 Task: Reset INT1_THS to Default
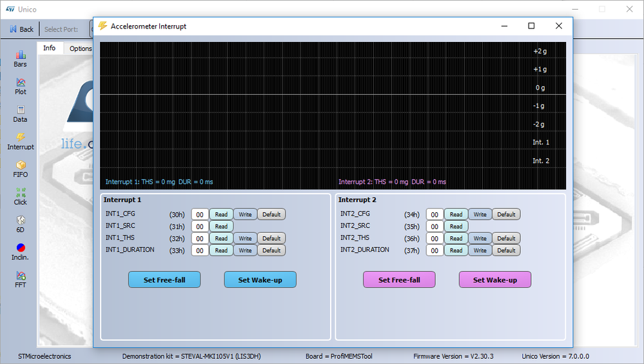click(271, 238)
